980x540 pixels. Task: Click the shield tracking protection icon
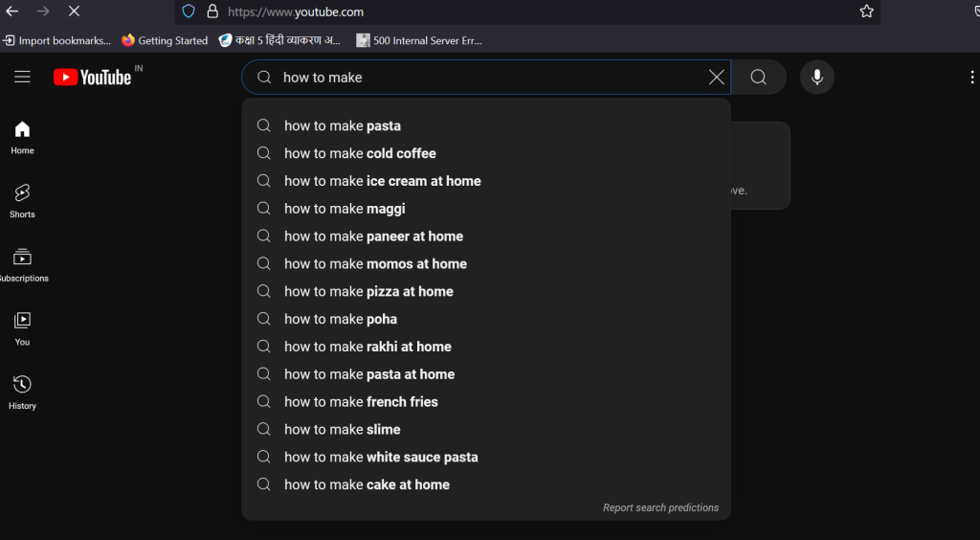coord(189,11)
